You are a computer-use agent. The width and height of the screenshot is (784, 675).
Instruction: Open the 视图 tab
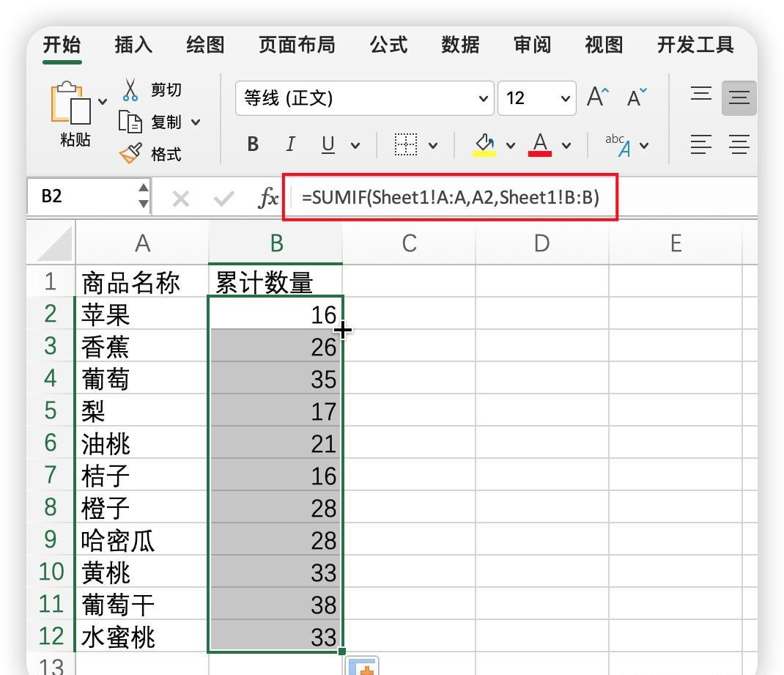tap(604, 45)
